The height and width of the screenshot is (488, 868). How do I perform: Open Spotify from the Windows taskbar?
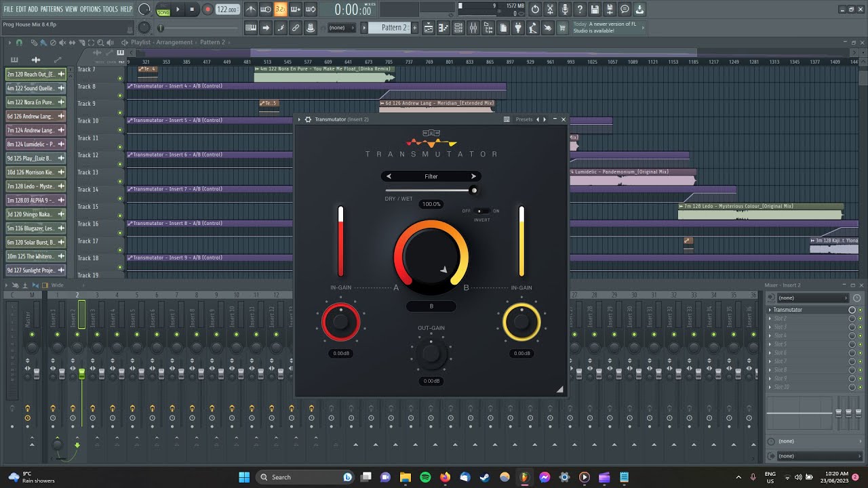point(425,477)
